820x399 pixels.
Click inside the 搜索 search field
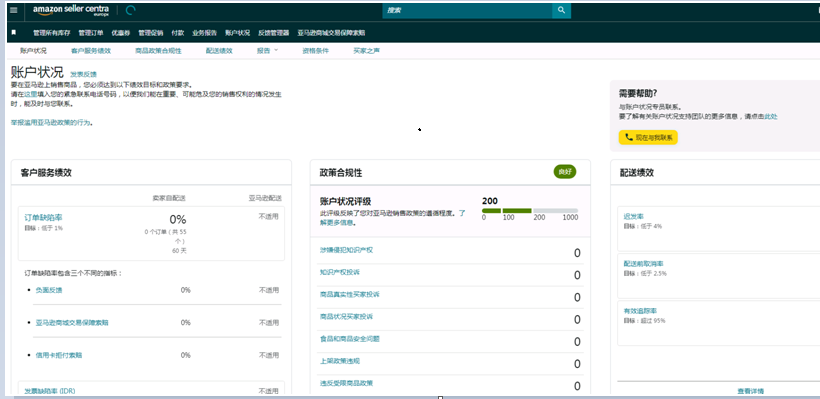coord(467,10)
